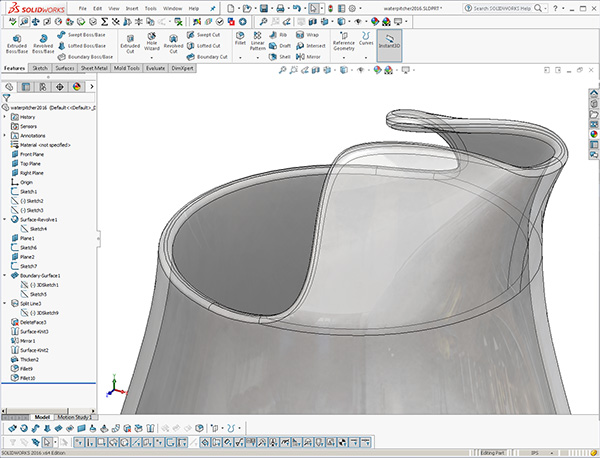Image resolution: width=600 pixels, height=458 pixels.
Task: Open the Insert menu
Action: pyautogui.click(x=132, y=8)
